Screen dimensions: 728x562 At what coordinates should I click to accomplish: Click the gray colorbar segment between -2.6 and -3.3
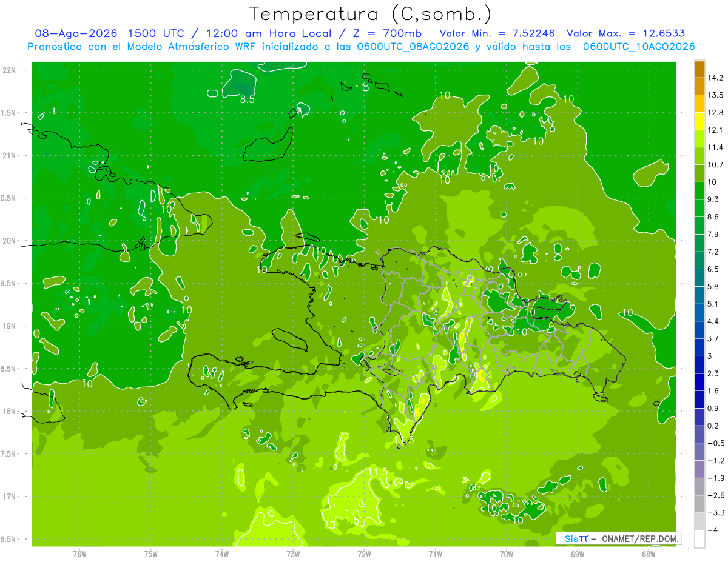(x=699, y=504)
